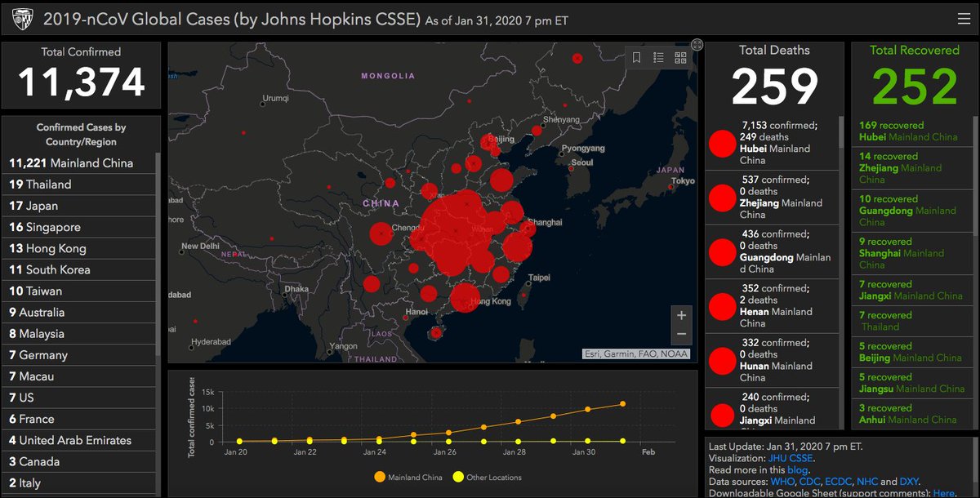Click last Mainland China point on chart

(623, 403)
